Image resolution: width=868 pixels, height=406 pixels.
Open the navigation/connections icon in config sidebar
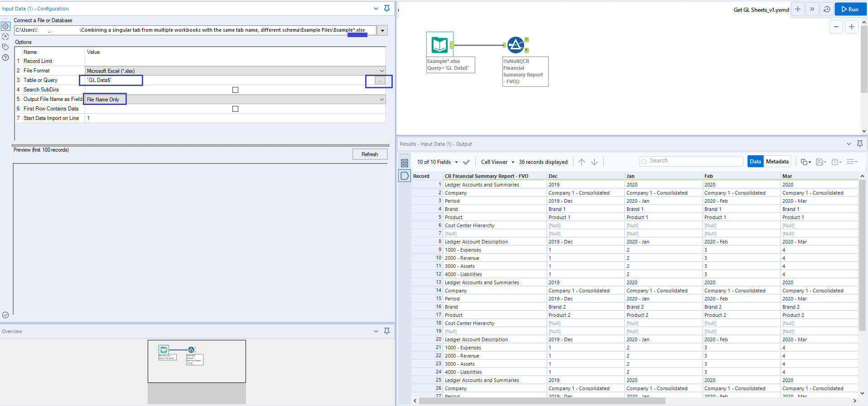5,37
